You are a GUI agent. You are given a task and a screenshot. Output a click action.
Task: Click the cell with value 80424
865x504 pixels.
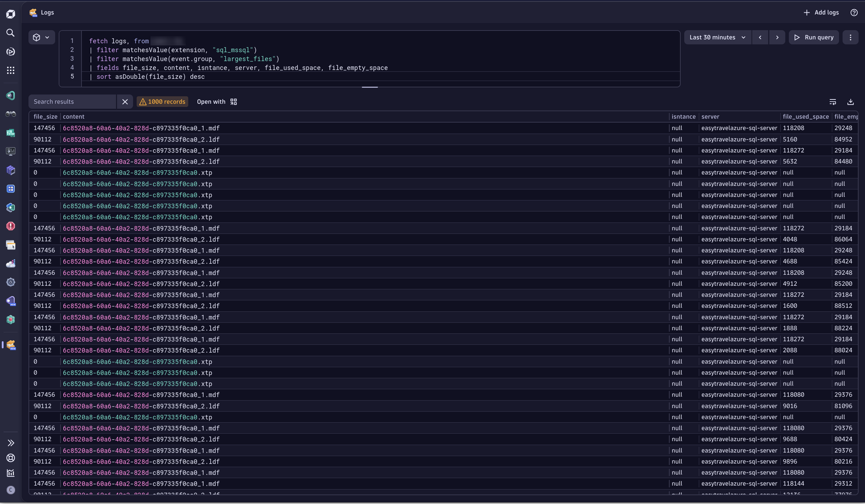click(843, 439)
